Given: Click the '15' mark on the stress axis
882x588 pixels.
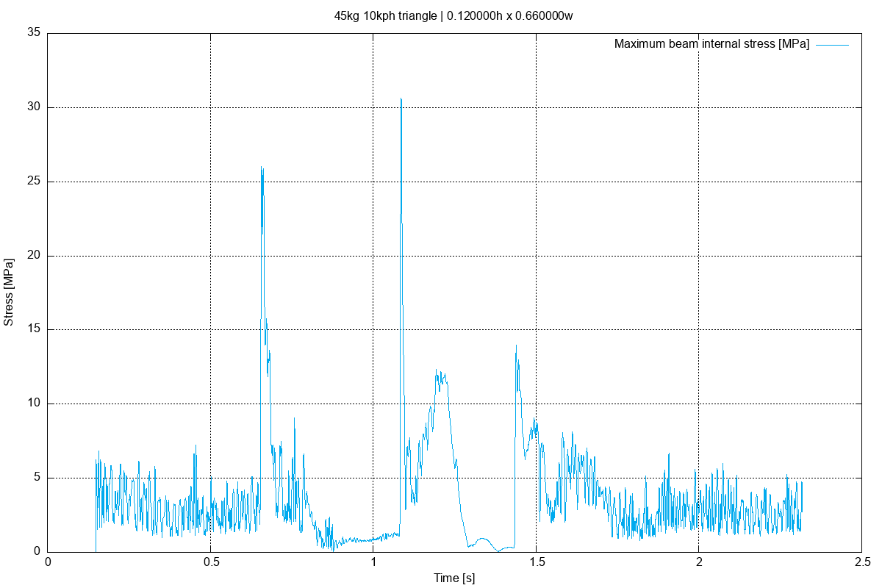Looking at the screenshot, I should 35,328.
